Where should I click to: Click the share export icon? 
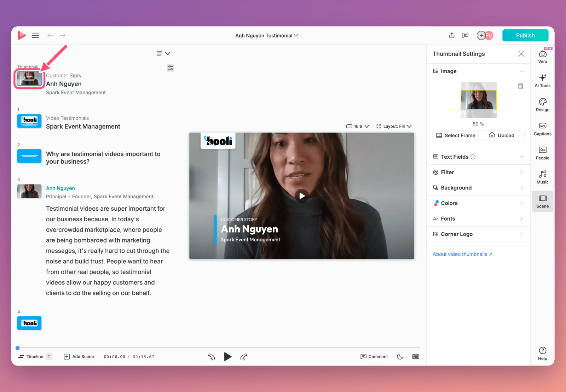point(452,35)
